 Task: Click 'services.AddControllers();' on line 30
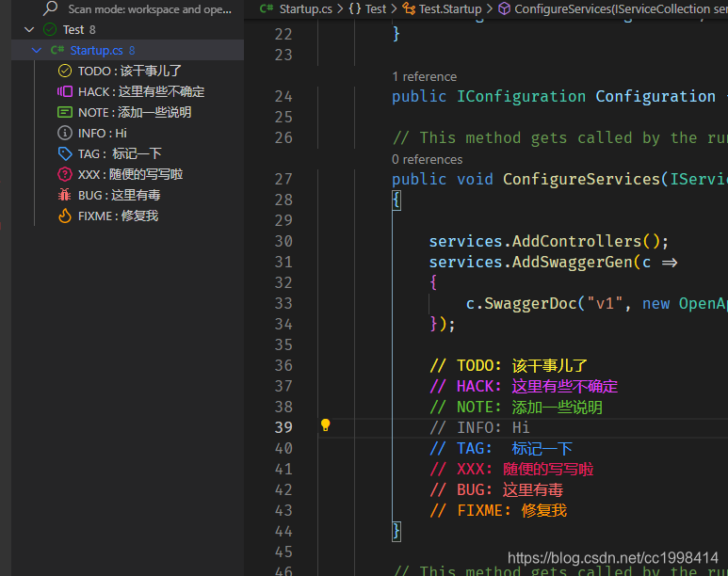click(x=549, y=241)
